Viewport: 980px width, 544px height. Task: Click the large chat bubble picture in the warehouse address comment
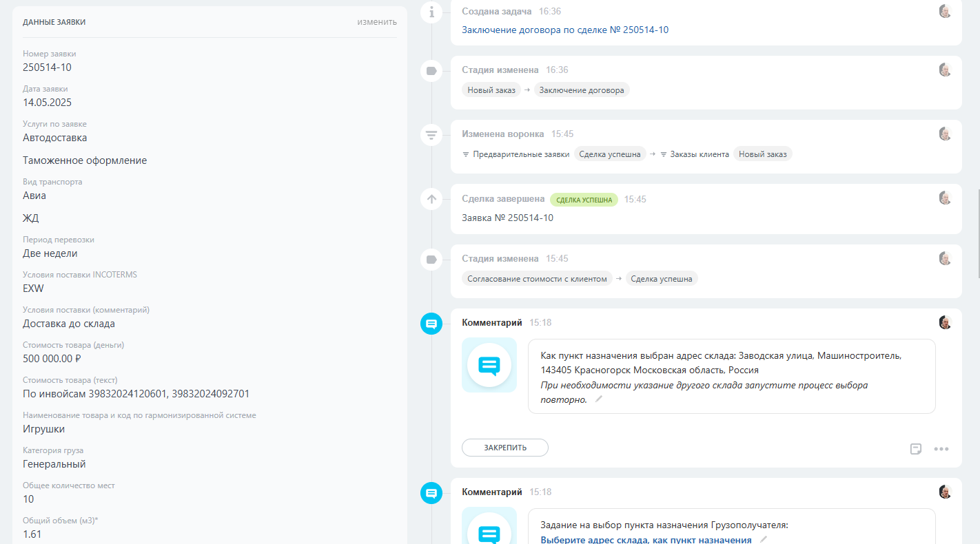(489, 365)
